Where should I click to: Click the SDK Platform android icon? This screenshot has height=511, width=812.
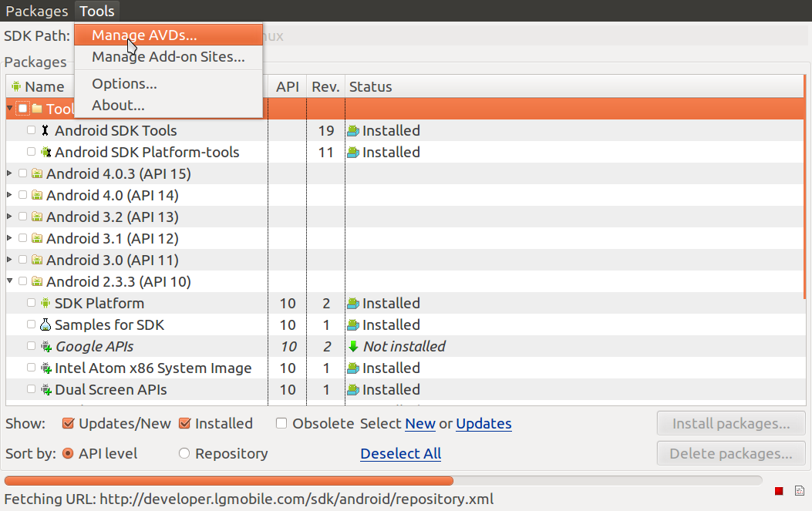click(x=45, y=303)
